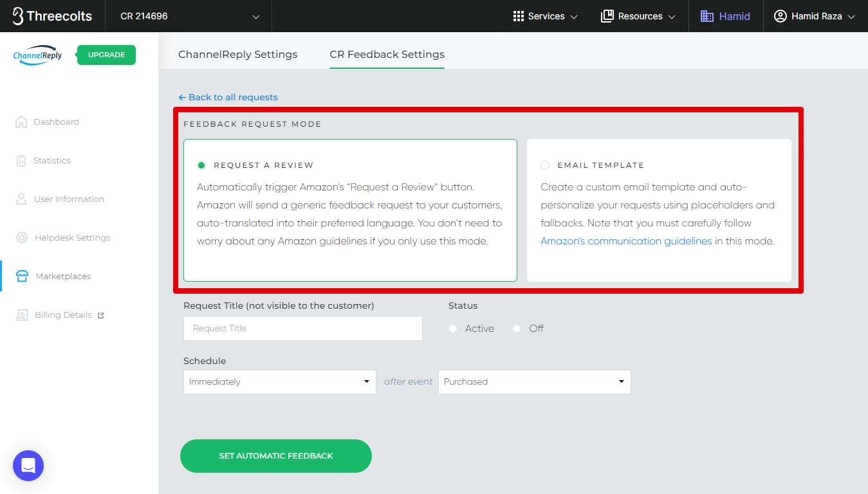This screenshot has width=868, height=494.
Task: Open the chat support bubble
Action: (x=28, y=465)
